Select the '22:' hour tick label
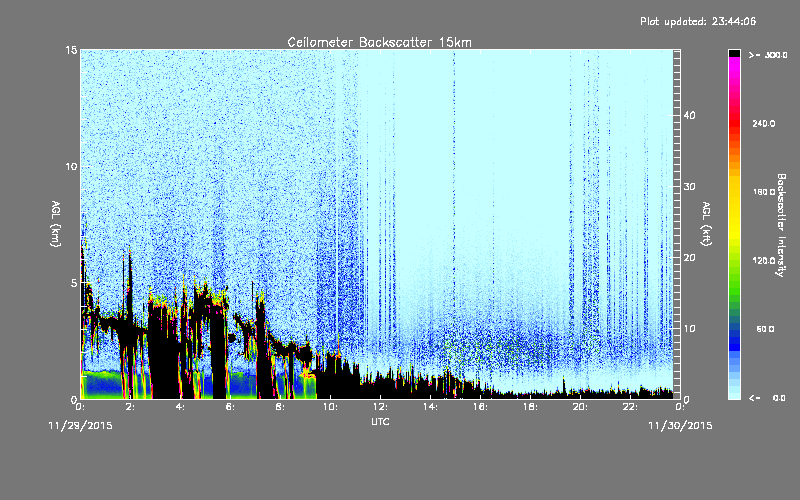800x500 pixels. [x=630, y=407]
